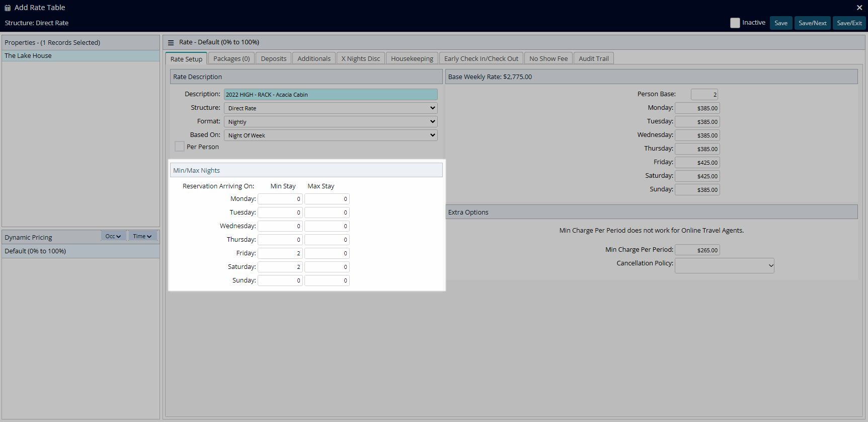This screenshot has width=868, height=422.
Task: Click the Thursday rate field
Action: tap(697, 149)
